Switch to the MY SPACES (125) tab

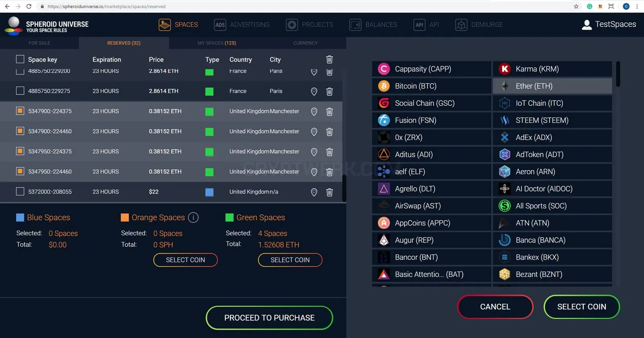tap(217, 43)
